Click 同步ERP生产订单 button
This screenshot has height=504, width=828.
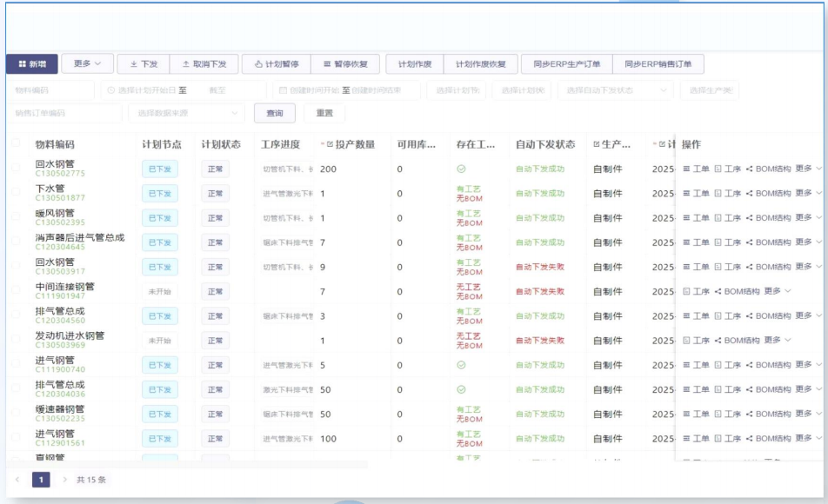click(x=566, y=64)
